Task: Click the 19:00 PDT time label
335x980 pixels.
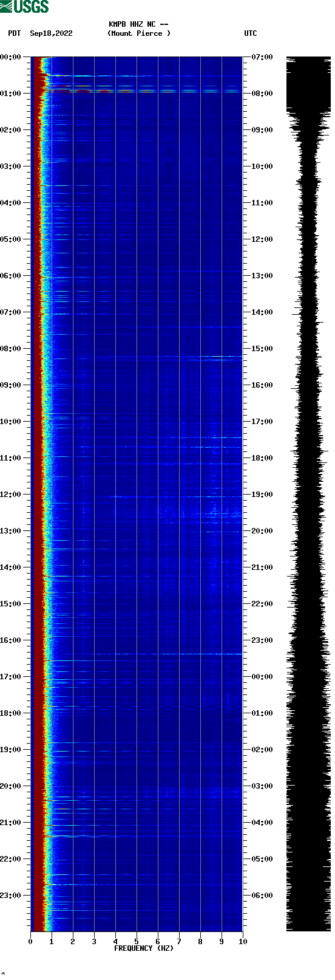Action: click(11, 750)
